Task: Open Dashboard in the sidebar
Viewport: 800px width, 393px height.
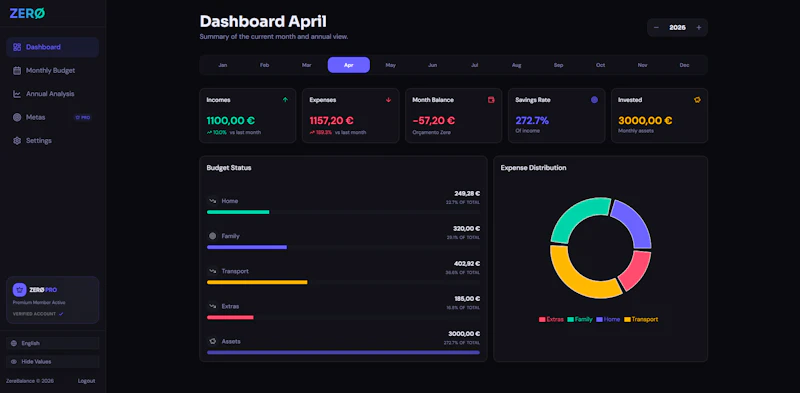Action: click(53, 47)
